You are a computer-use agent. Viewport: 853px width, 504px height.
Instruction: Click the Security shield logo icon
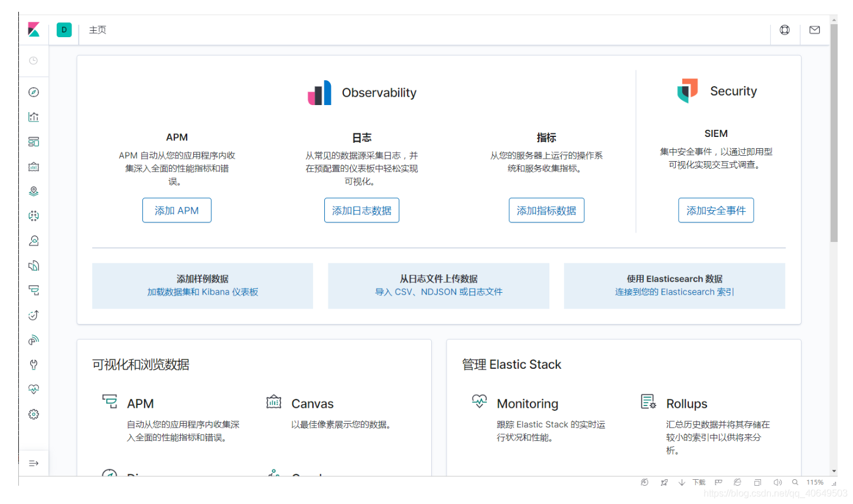pyautogui.click(x=688, y=91)
